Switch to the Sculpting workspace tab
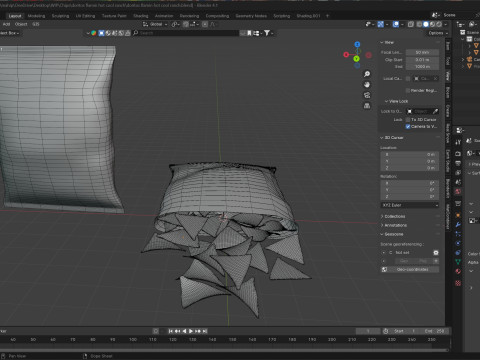480x360 pixels. pos(60,16)
